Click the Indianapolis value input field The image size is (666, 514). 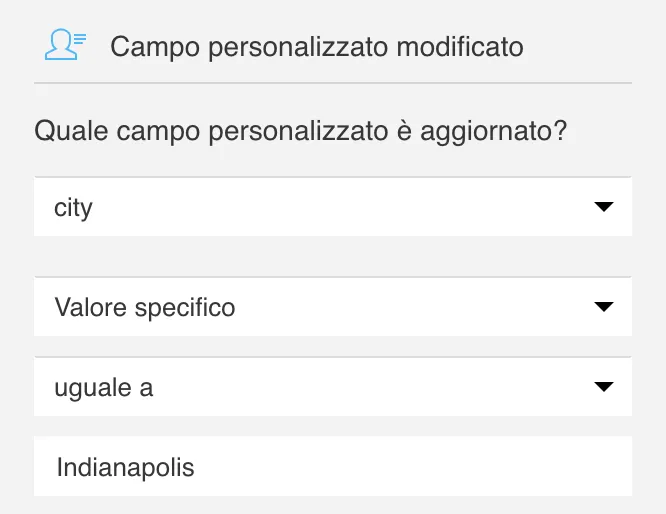point(333,466)
